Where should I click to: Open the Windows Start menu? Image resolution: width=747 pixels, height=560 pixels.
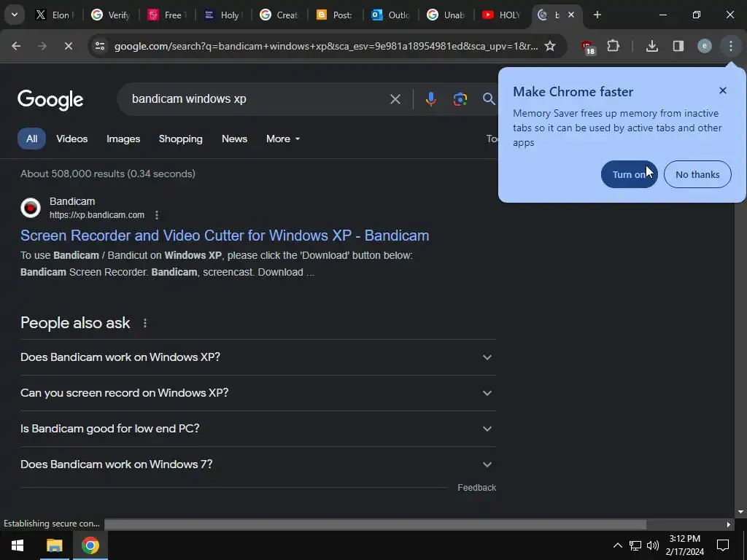(x=18, y=545)
